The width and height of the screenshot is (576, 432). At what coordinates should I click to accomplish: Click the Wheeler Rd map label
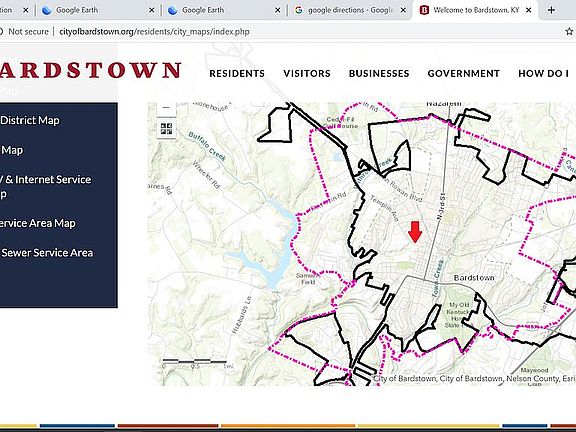click(x=206, y=175)
